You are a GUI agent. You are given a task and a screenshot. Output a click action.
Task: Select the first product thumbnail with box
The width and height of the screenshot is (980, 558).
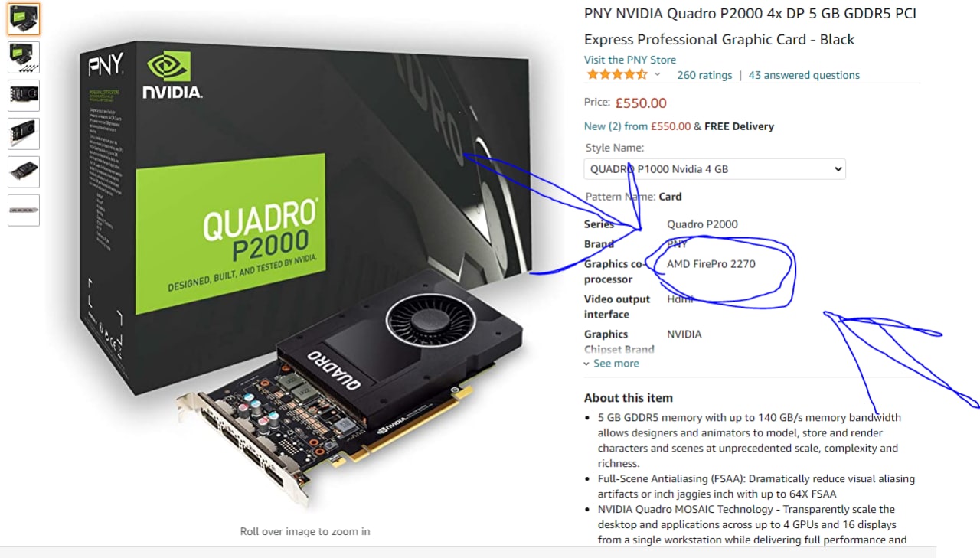click(24, 19)
